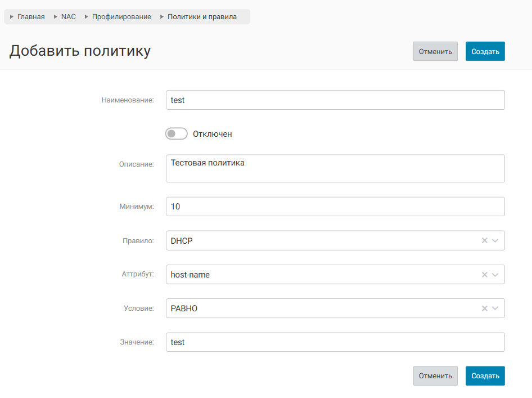
Task: Click bottom Отменить button
Action: point(435,376)
